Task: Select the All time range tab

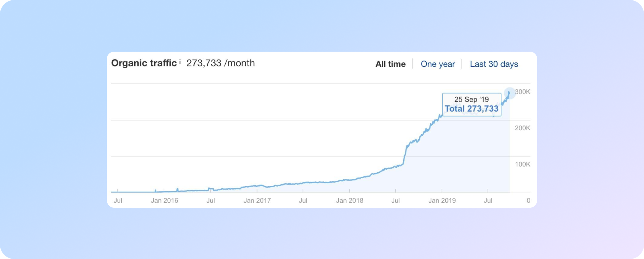Action: click(x=390, y=64)
